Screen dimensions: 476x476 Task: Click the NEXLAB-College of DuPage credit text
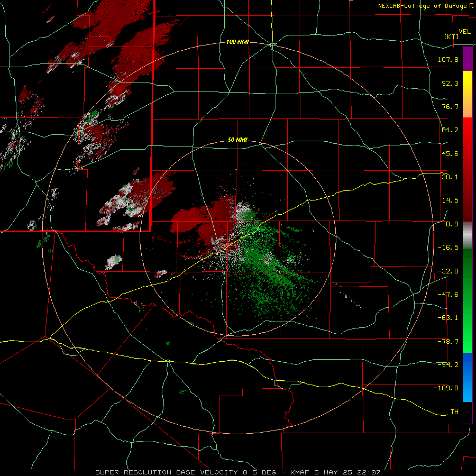pyautogui.click(x=423, y=6)
